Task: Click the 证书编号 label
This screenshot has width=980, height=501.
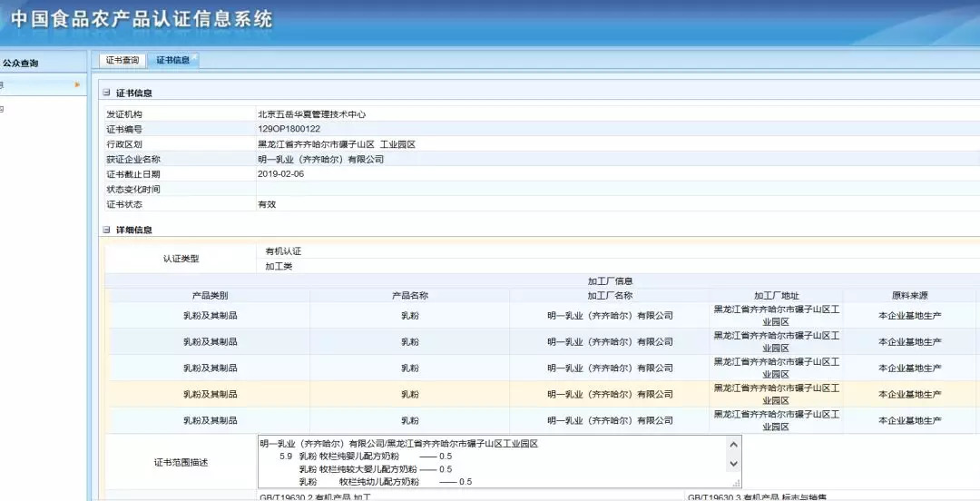Action: (x=124, y=130)
